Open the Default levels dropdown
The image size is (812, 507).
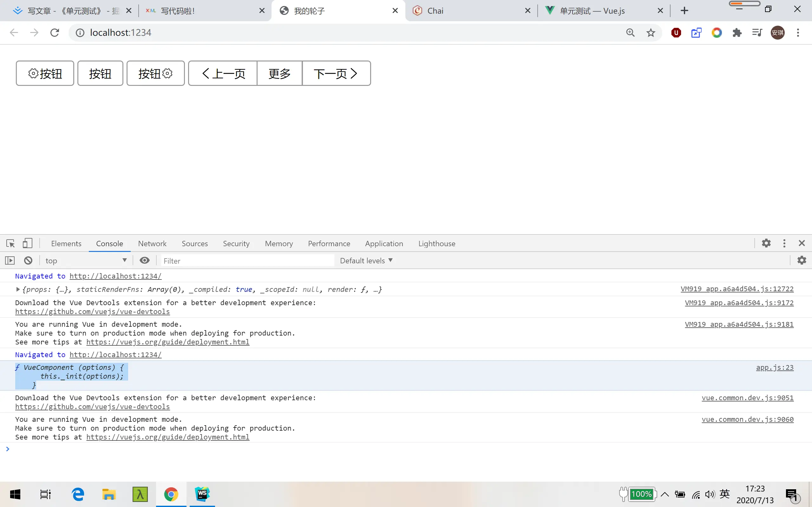click(366, 260)
